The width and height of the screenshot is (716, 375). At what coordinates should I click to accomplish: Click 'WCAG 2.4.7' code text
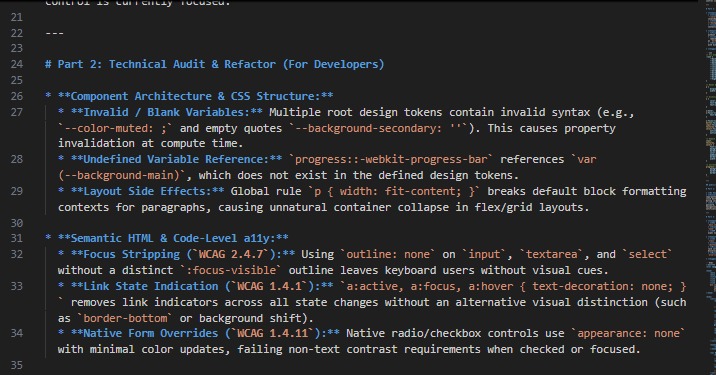tap(231, 254)
